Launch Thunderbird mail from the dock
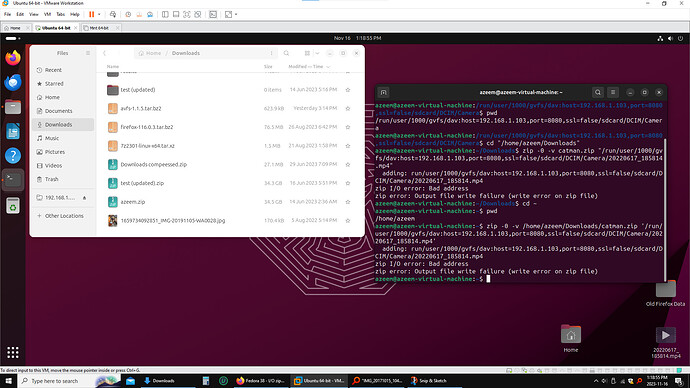 point(13,82)
